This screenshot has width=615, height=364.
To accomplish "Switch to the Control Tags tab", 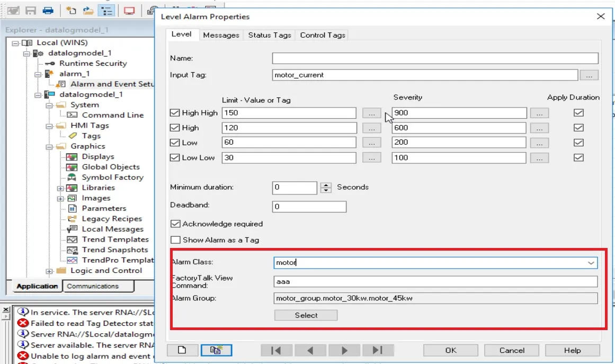I will [323, 35].
